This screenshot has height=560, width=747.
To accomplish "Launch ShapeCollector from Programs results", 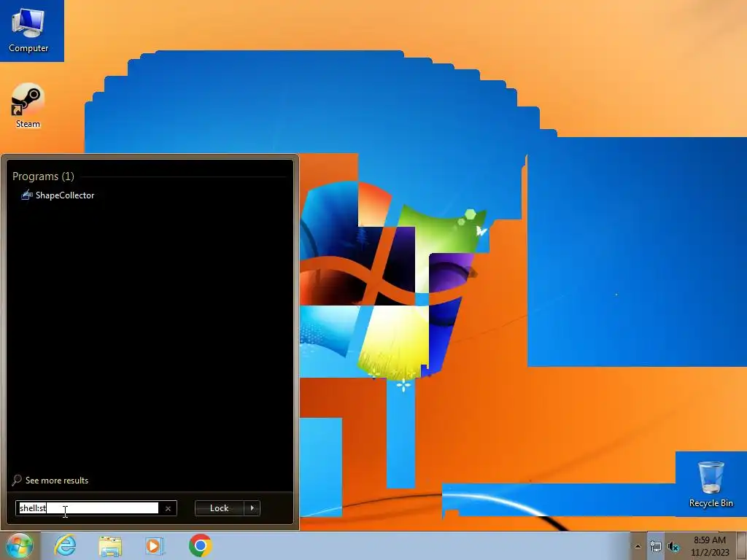I will [x=58, y=195].
